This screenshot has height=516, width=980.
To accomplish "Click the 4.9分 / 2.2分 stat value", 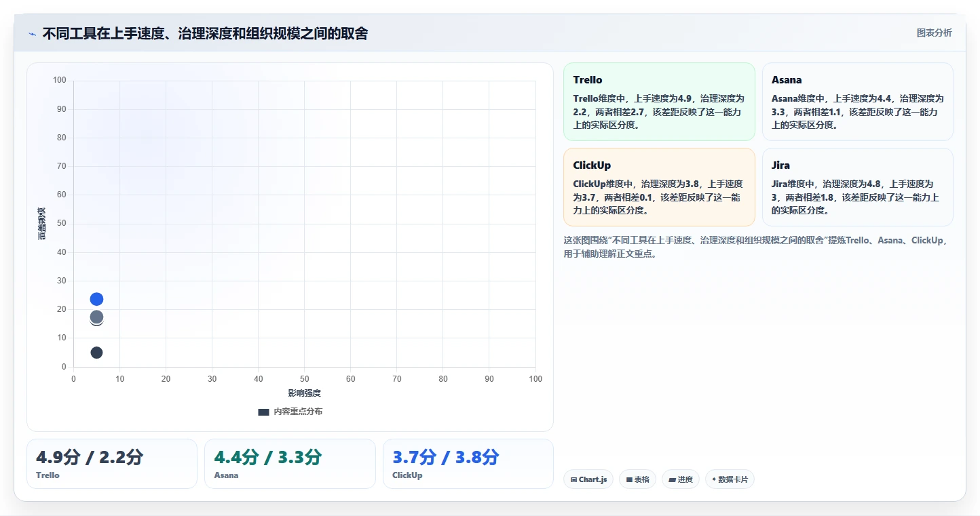I will pos(90,457).
